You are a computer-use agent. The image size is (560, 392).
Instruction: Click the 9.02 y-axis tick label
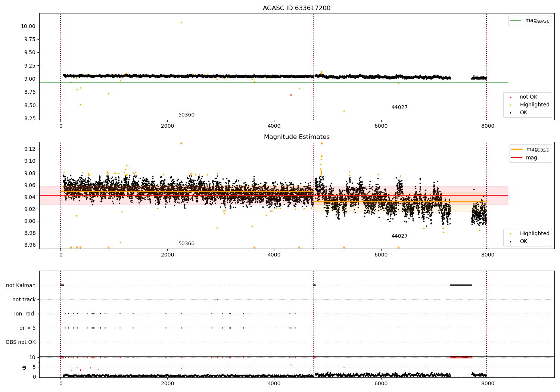29,209
